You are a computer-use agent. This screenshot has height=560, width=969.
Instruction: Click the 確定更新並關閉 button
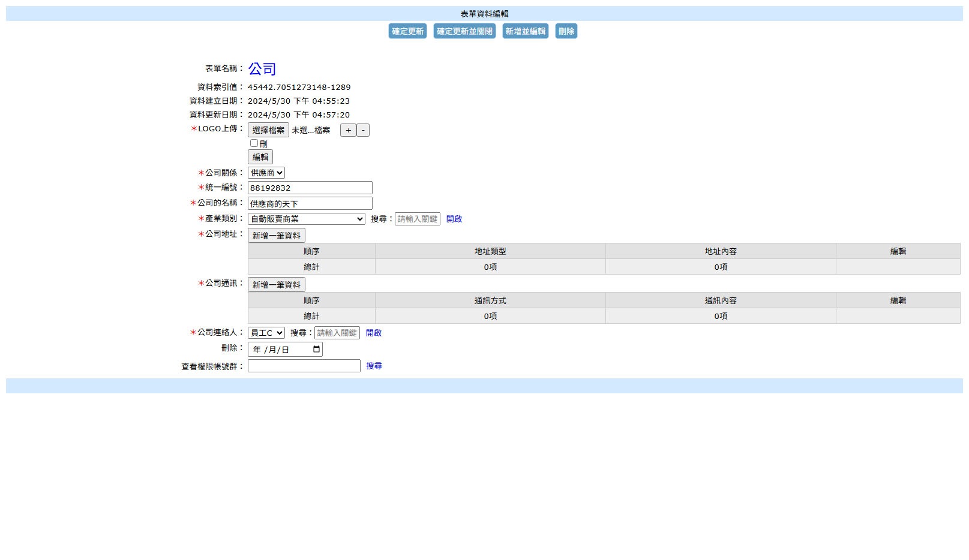[x=464, y=31]
